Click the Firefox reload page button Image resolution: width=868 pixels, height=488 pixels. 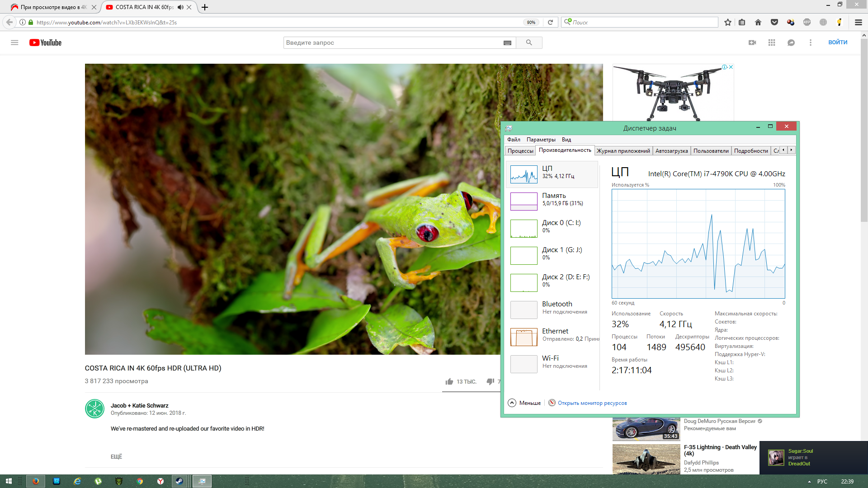click(x=550, y=22)
